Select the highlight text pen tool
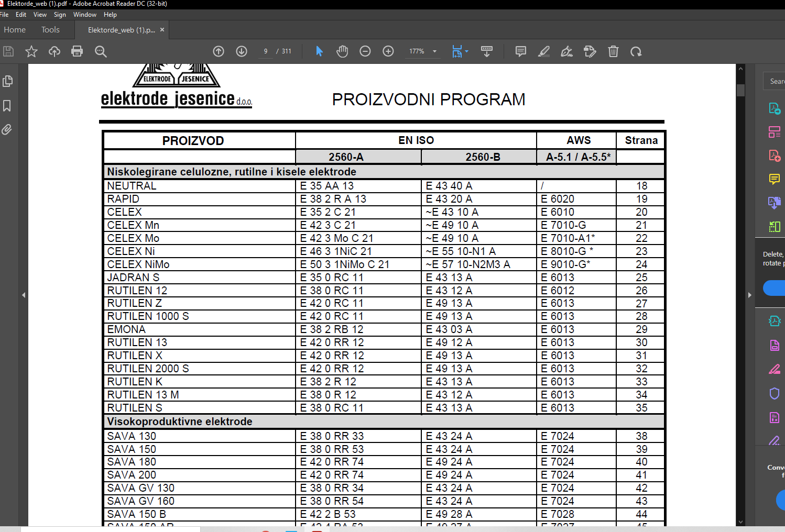This screenshot has height=532, width=785. tap(544, 51)
